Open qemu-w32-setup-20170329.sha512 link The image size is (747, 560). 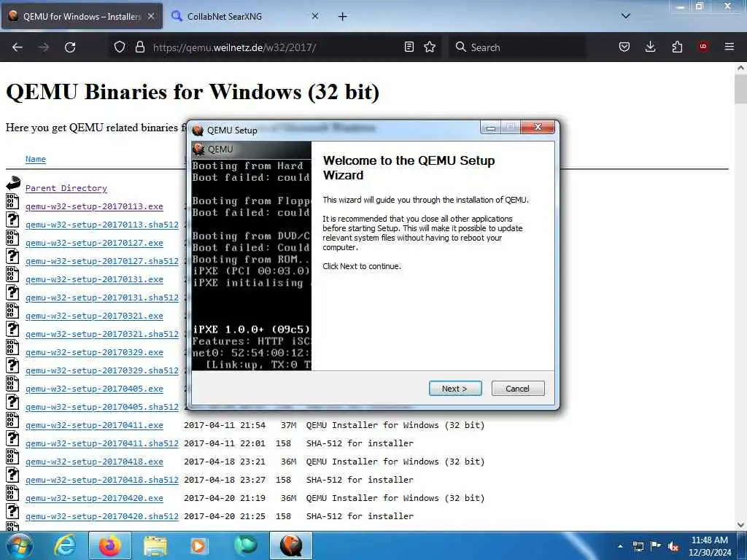[102, 370]
